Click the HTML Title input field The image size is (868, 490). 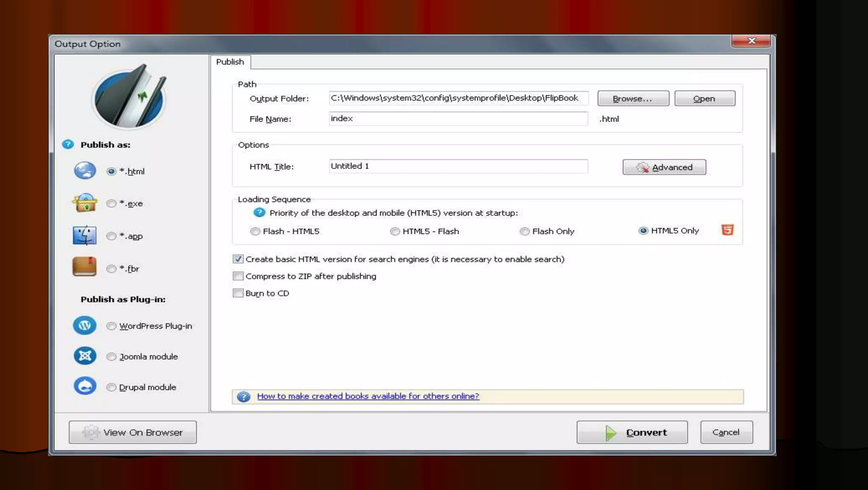458,166
